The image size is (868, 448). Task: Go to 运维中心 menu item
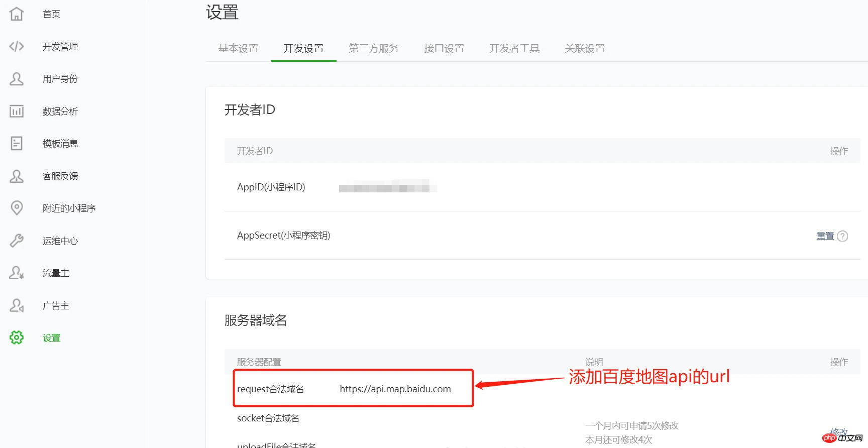[60, 241]
